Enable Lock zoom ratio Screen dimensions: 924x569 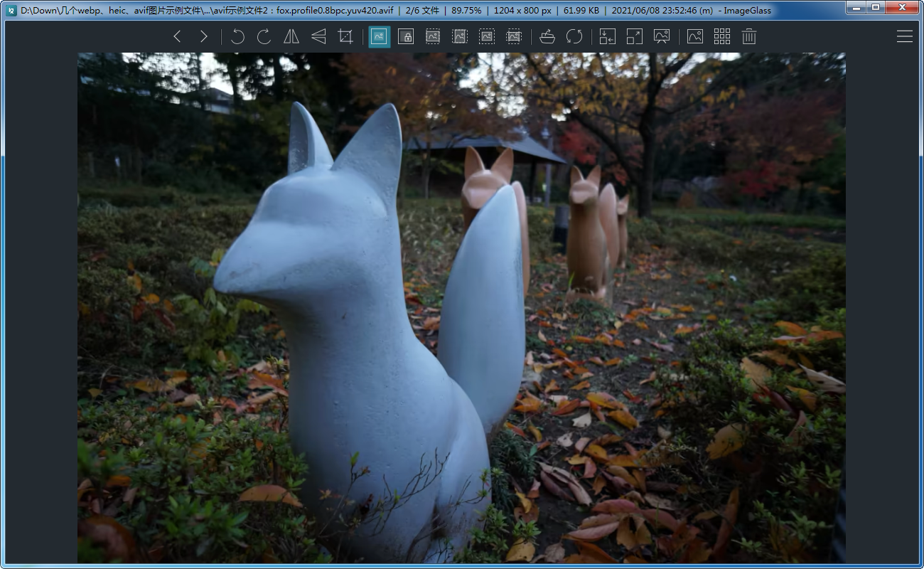pos(406,37)
